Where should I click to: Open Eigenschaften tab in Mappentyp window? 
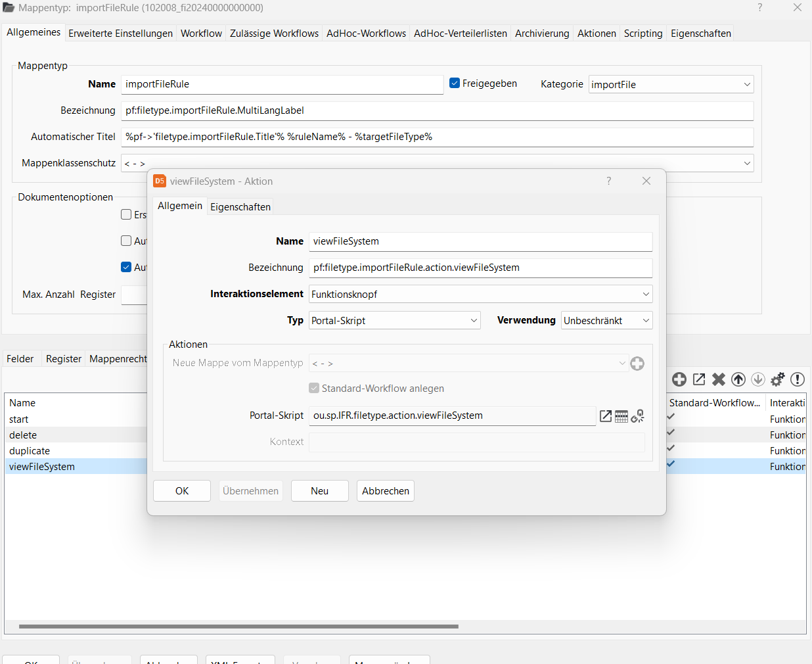pos(700,34)
